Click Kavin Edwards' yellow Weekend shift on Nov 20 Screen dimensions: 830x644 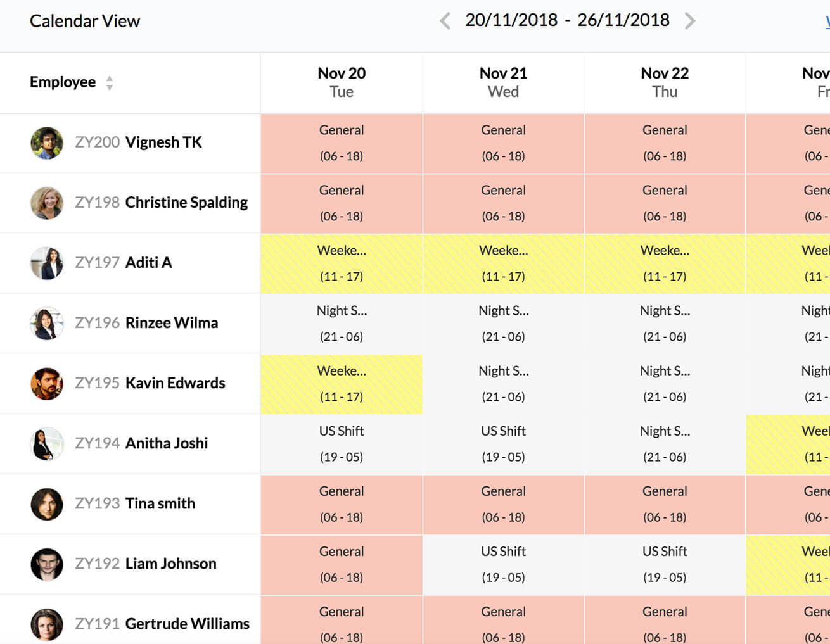click(x=342, y=384)
